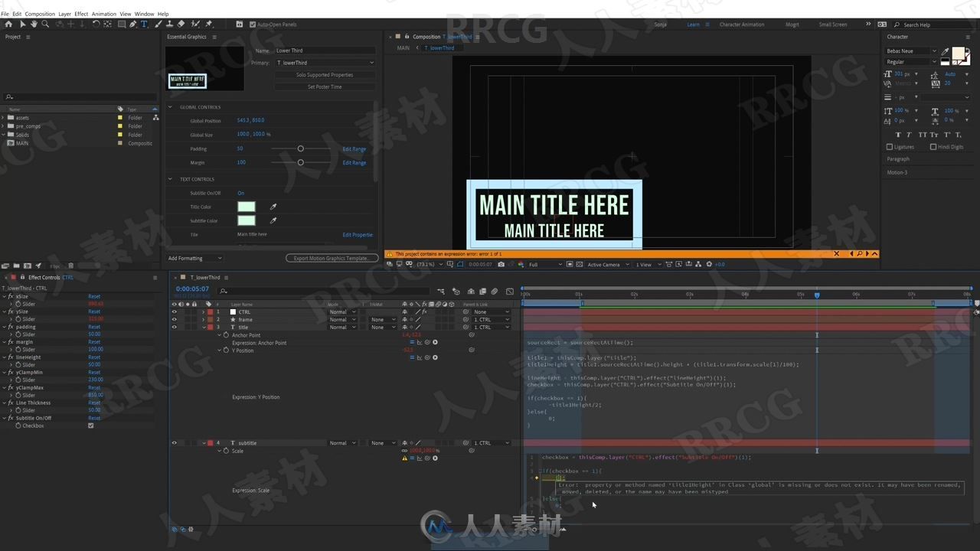
Task: Click the Title Color swatch
Action: click(246, 207)
